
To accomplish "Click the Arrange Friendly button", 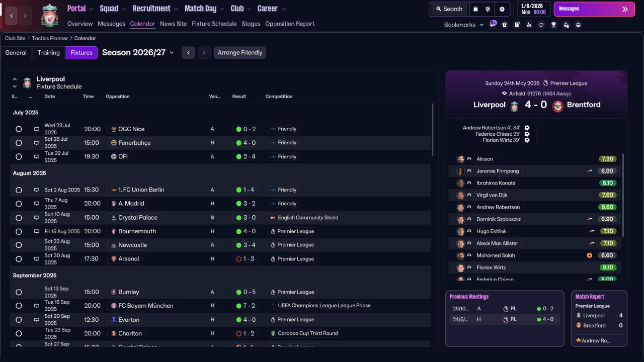I will [x=240, y=53].
